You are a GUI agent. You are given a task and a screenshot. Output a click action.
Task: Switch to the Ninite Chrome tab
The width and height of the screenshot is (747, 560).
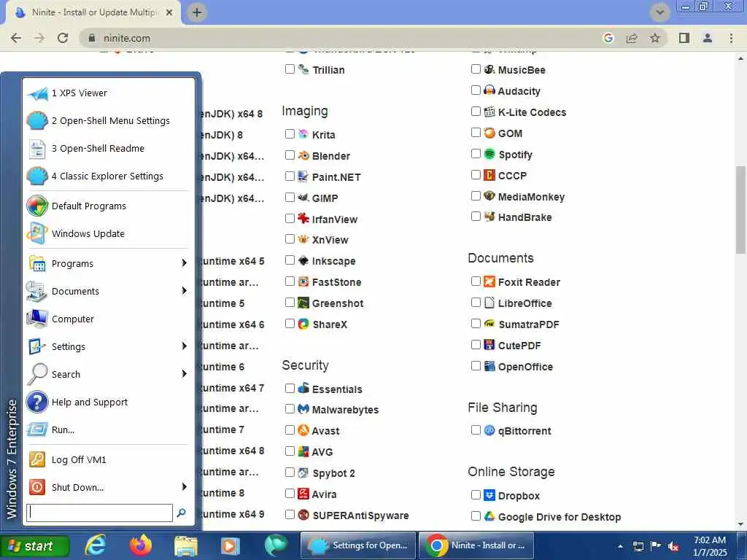tap(93, 13)
